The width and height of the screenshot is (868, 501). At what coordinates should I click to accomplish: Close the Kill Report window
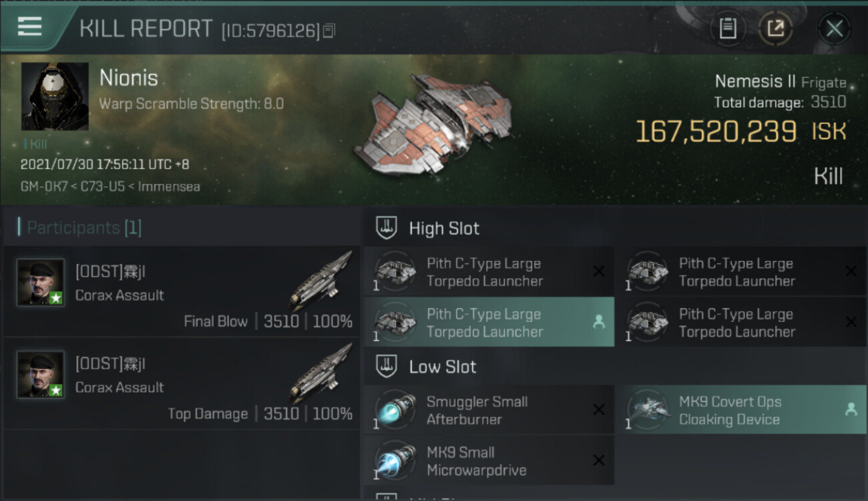tap(834, 29)
